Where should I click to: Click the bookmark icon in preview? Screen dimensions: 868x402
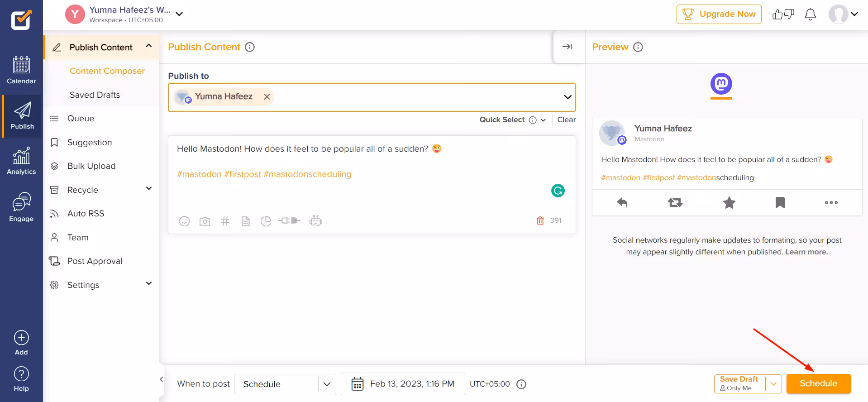780,202
